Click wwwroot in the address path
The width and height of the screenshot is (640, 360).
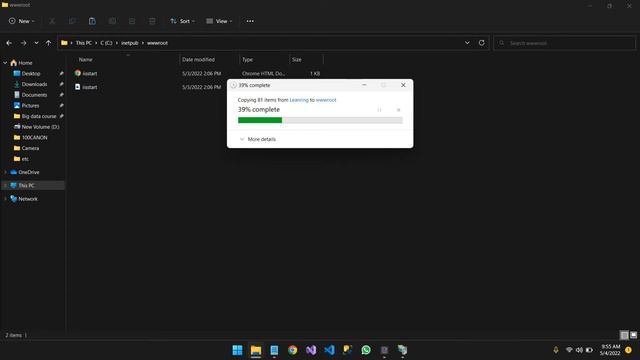coord(158,43)
